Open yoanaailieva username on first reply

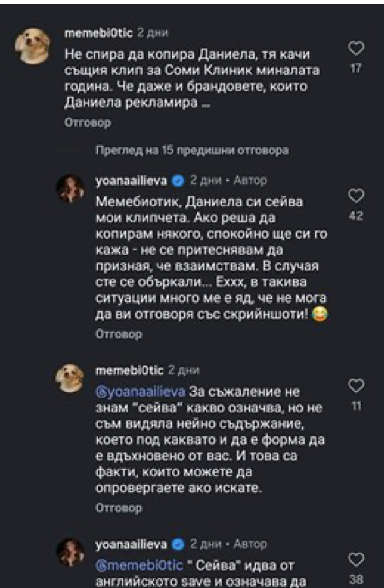tap(132, 181)
